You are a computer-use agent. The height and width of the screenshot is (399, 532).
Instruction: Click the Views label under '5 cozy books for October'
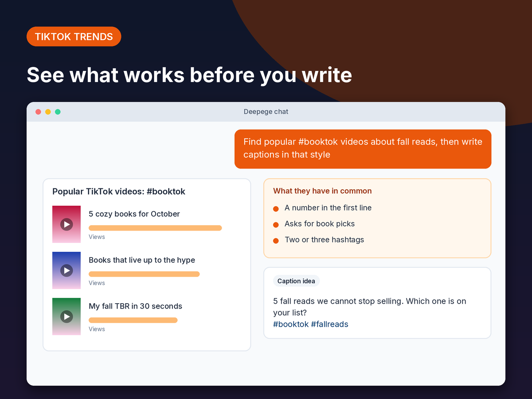pyautogui.click(x=97, y=237)
